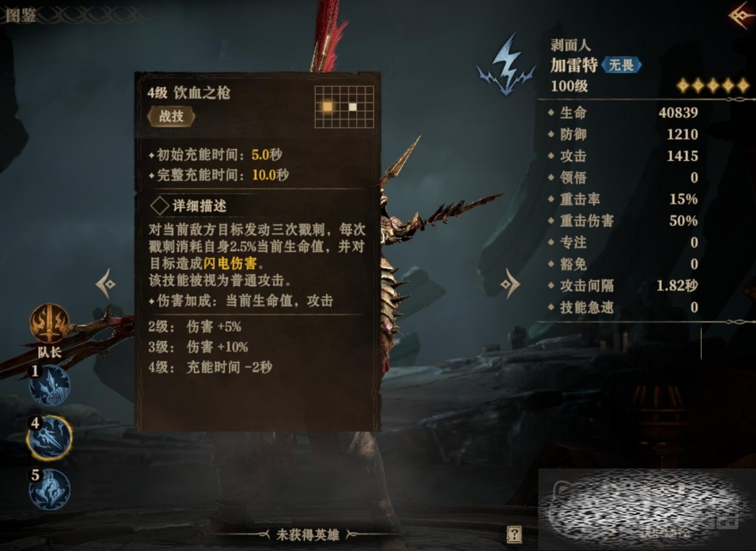Click the five-star rarity indicator
This screenshot has width=756, height=551.
(x=712, y=86)
